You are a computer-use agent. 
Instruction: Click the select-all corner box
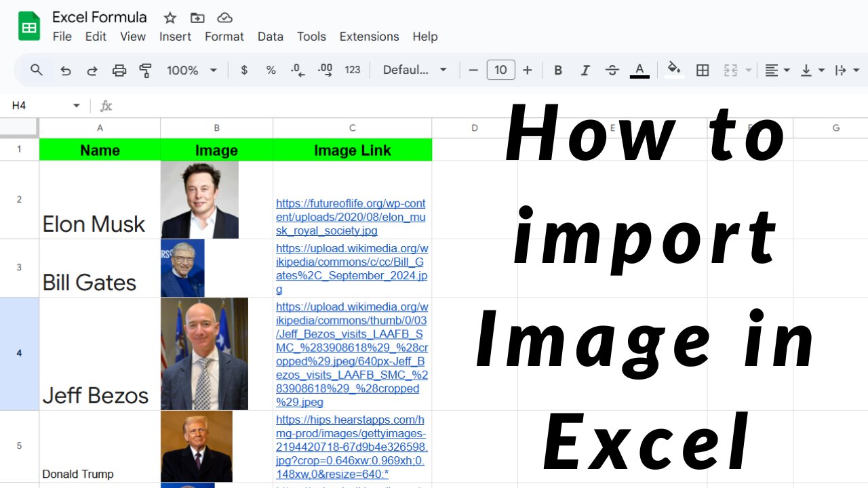pyautogui.click(x=19, y=127)
